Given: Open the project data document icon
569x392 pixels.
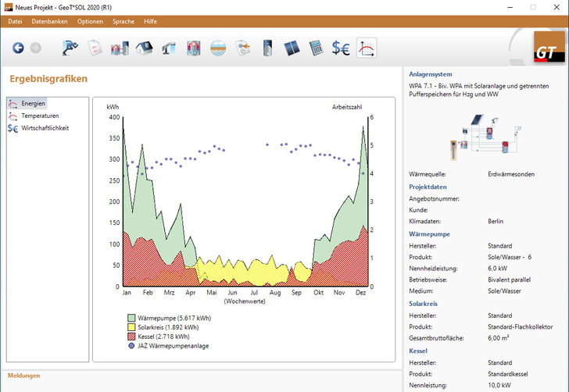Looking at the screenshot, I should 95,48.
